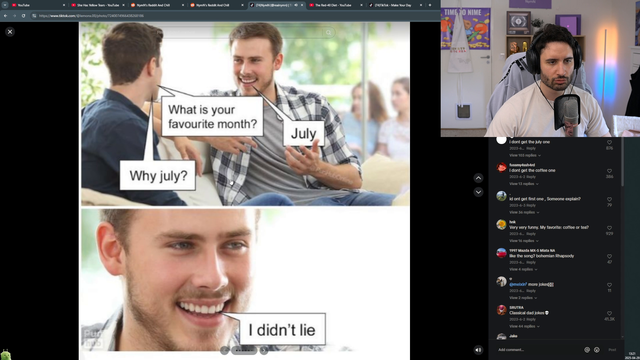640x360 pixels.
Task: Insert an @ mention in comment box
Action: pos(587,350)
